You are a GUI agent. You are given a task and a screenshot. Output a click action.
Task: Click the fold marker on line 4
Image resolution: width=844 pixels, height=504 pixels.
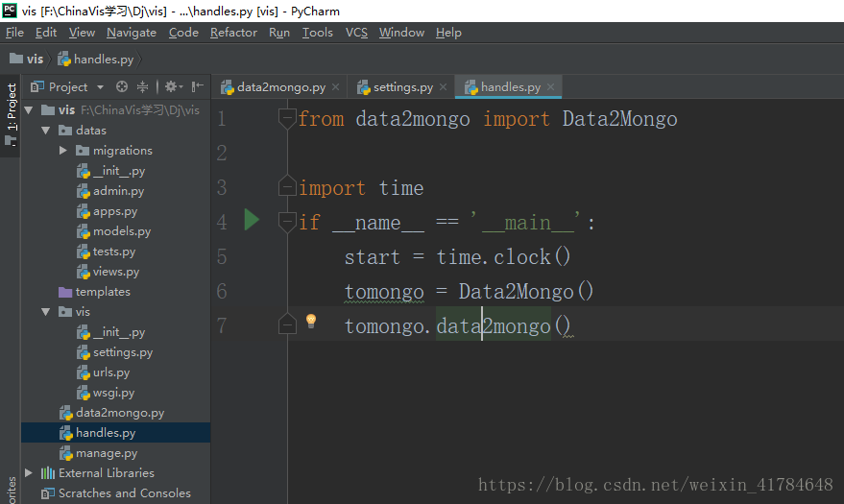[x=287, y=222]
